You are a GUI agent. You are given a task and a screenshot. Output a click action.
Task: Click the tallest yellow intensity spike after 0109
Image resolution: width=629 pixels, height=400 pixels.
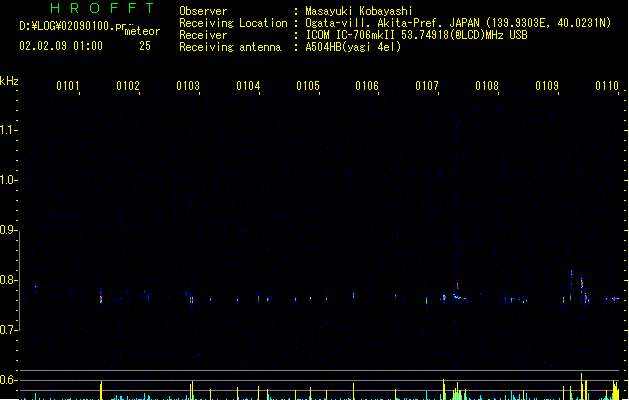(x=581, y=386)
